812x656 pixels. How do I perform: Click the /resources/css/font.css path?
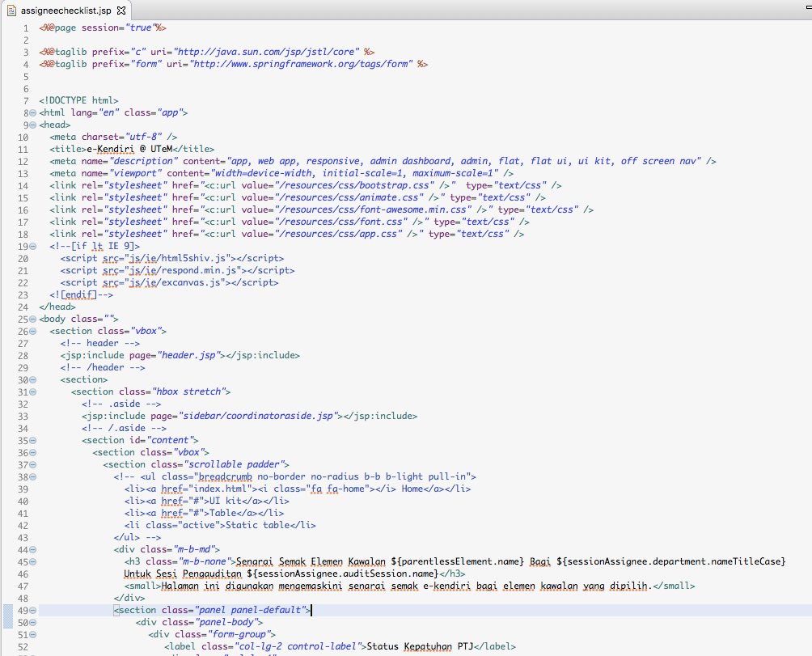coord(341,222)
